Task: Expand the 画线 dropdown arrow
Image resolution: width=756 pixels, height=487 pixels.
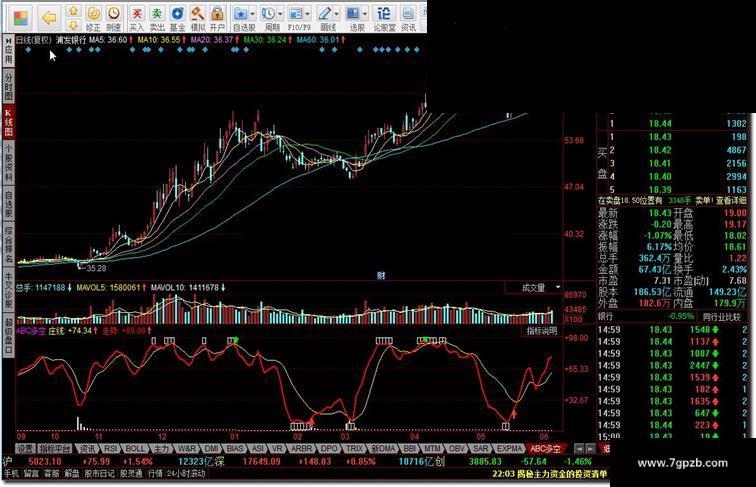Action: [x=337, y=14]
